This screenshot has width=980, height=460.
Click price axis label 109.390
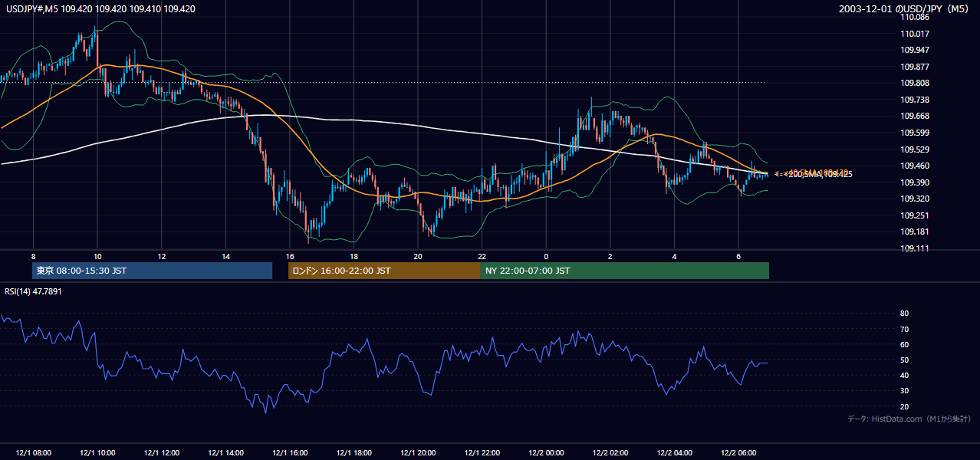pyautogui.click(x=915, y=182)
